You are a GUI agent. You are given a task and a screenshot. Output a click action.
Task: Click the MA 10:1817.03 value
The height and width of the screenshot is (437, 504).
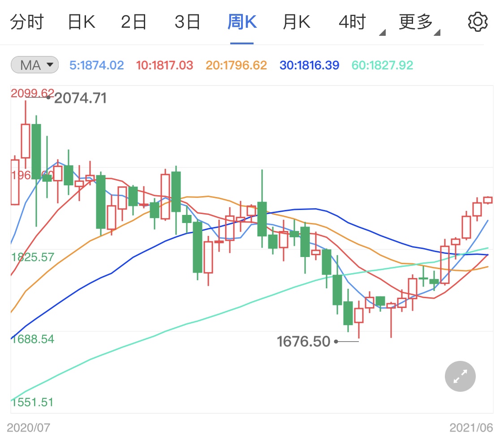[x=164, y=65]
